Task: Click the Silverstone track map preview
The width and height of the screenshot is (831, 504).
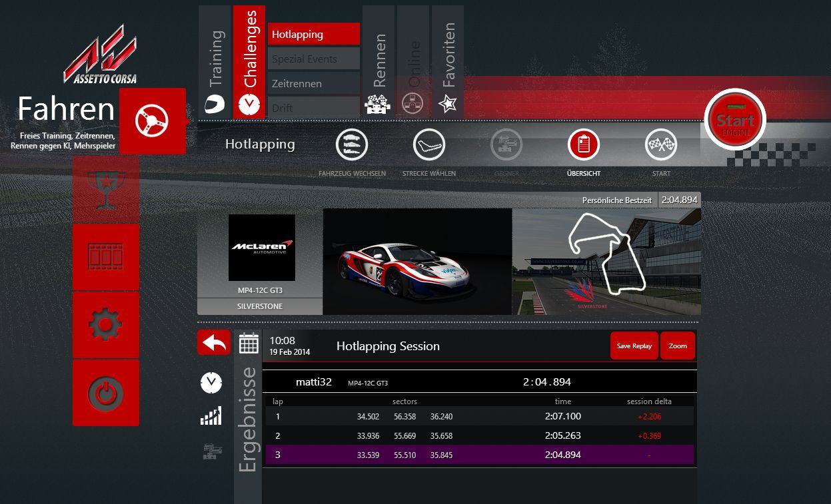Action: pos(606,261)
